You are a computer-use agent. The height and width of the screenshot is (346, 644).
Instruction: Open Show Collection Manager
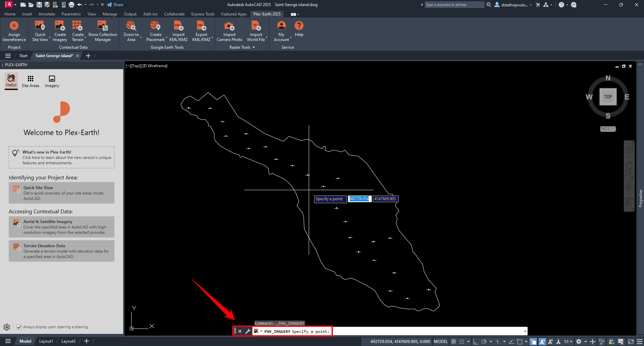pos(102,26)
